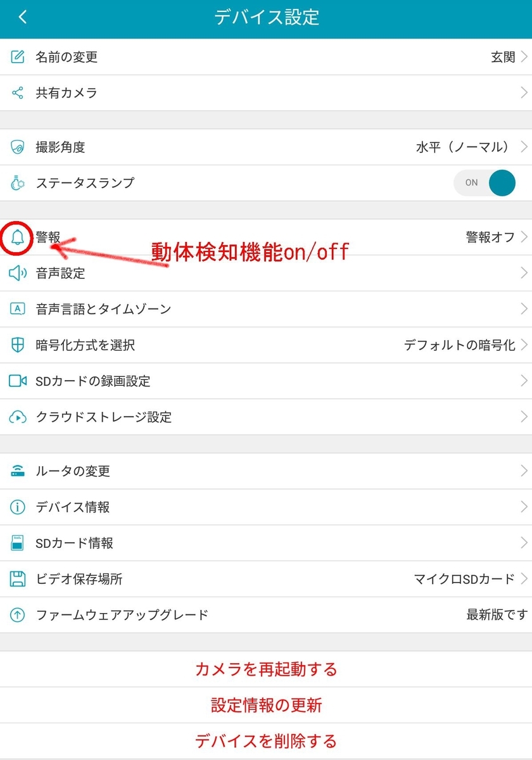The height and width of the screenshot is (760, 532).
Task: Select the 音声言語とタイムゾーン label
Action: [x=104, y=309]
